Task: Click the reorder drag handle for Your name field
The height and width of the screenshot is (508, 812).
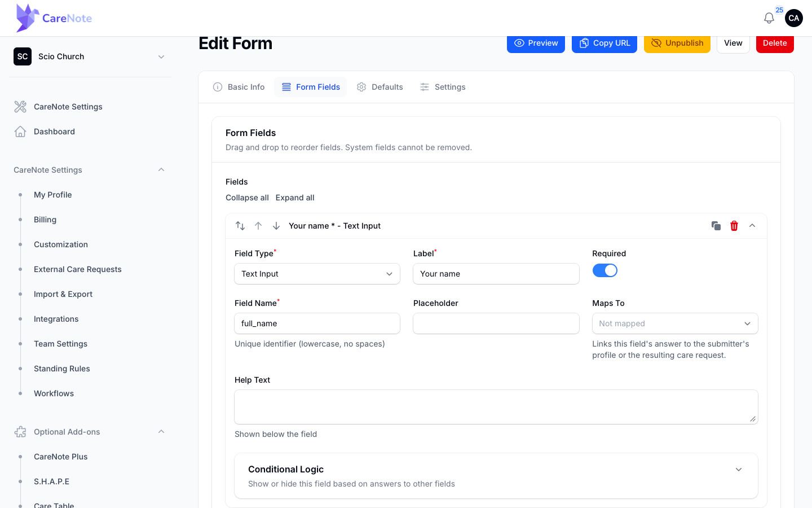Action: pyautogui.click(x=240, y=226)
